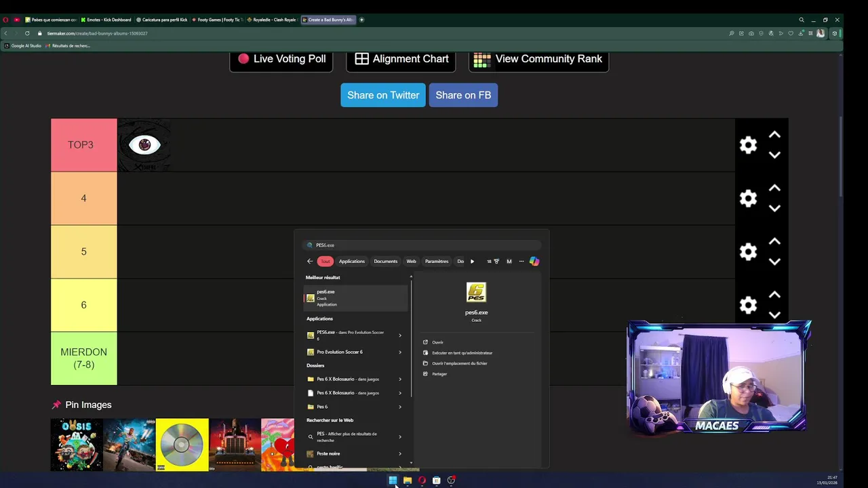Open settings gear for TOP3 tier
Viewport: 868px width, 488px height.
point(748,145)
